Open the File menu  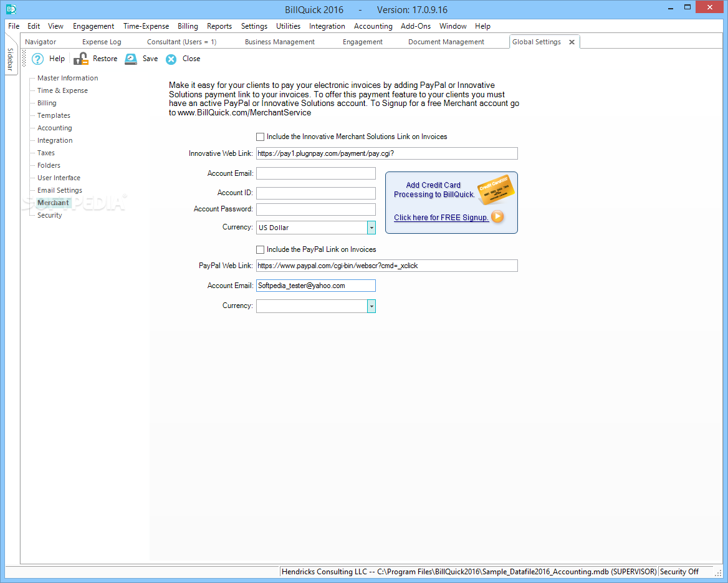(14, 26)
